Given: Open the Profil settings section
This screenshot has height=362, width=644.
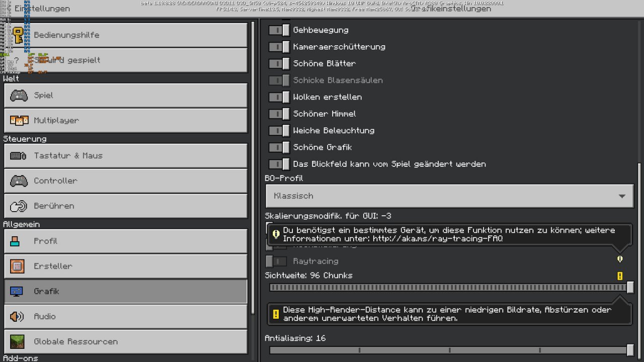Looking at the screenshot, I should tap(126, 241).
